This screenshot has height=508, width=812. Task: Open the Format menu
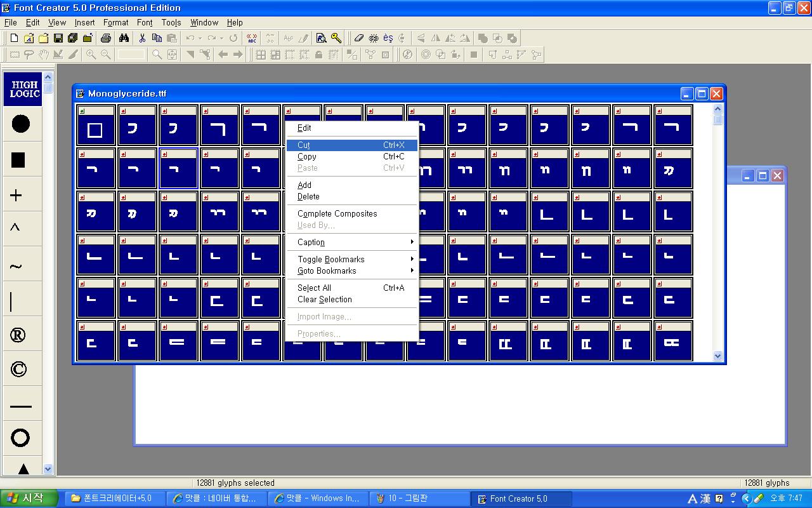click(x=115, y=22)
